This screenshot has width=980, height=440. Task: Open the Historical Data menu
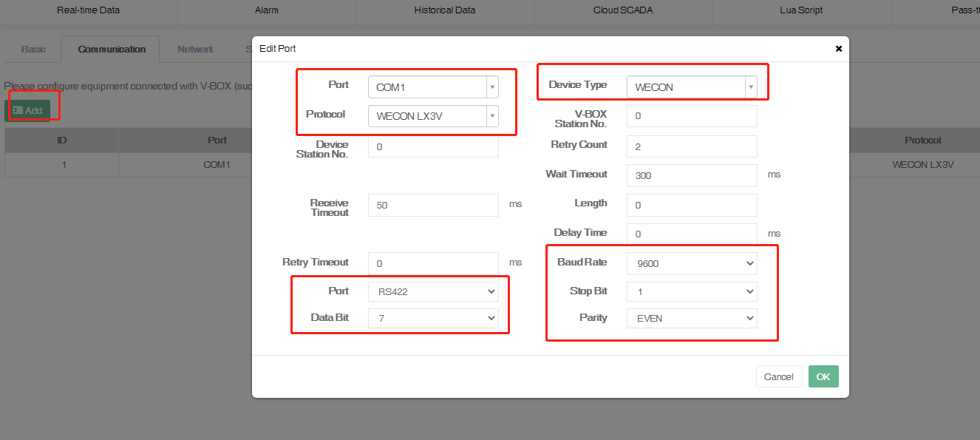pyautogui.click(x=445, y=10)
